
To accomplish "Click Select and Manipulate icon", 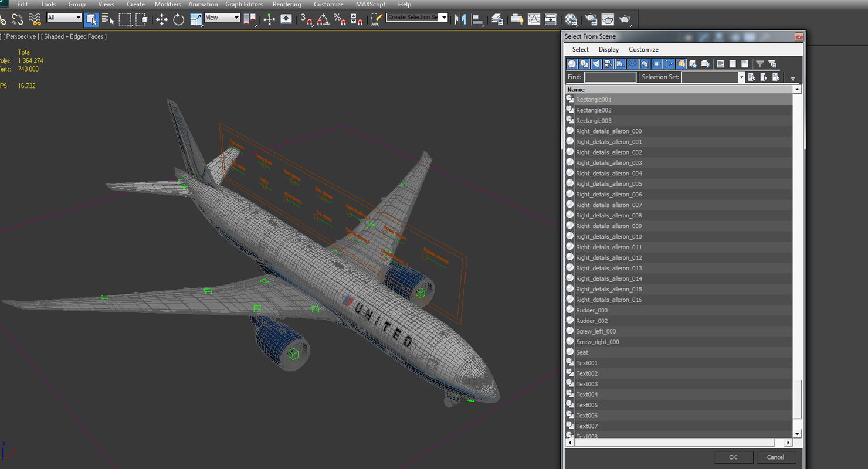I will pyautogui.click(x=269, y=19).
